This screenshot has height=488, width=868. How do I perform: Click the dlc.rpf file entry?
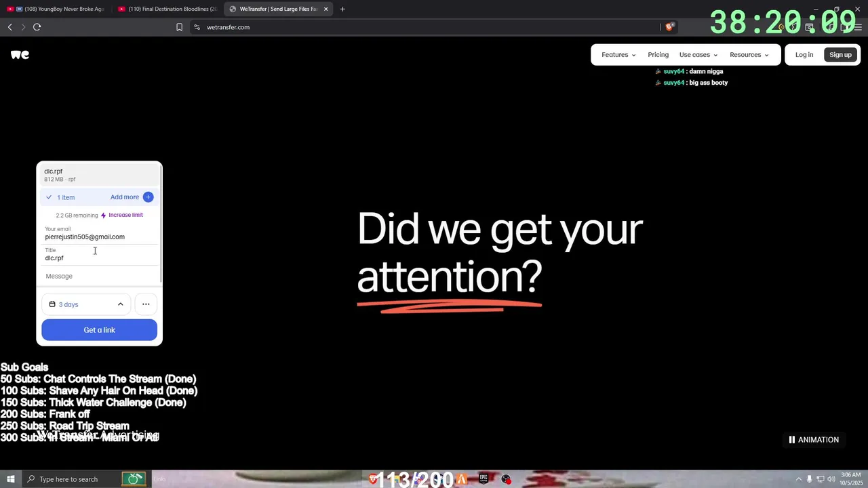(x=99, y=175)
